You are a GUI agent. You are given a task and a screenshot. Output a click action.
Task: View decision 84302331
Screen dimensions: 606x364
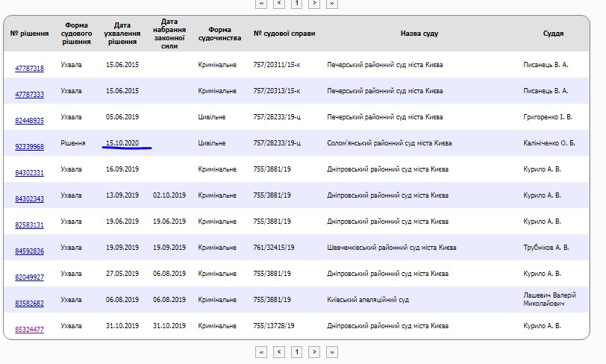[29, 173]
